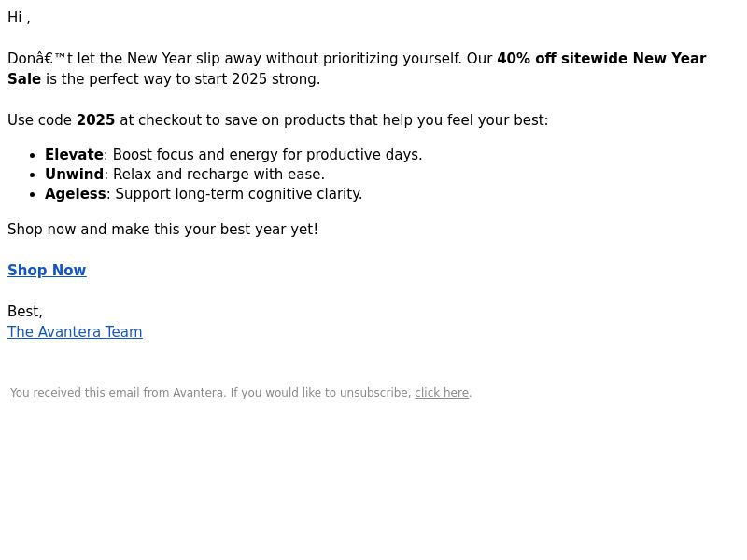The width and height of the screenshot is (747, 560).
Task: Click the bold Elevate product name
Action: 74,154
